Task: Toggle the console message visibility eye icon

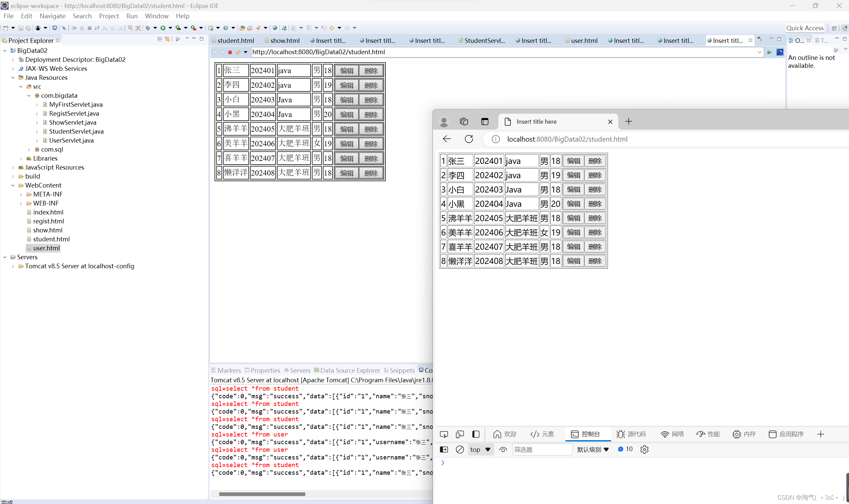Action: pyautogui.click(x=503, y=449)
